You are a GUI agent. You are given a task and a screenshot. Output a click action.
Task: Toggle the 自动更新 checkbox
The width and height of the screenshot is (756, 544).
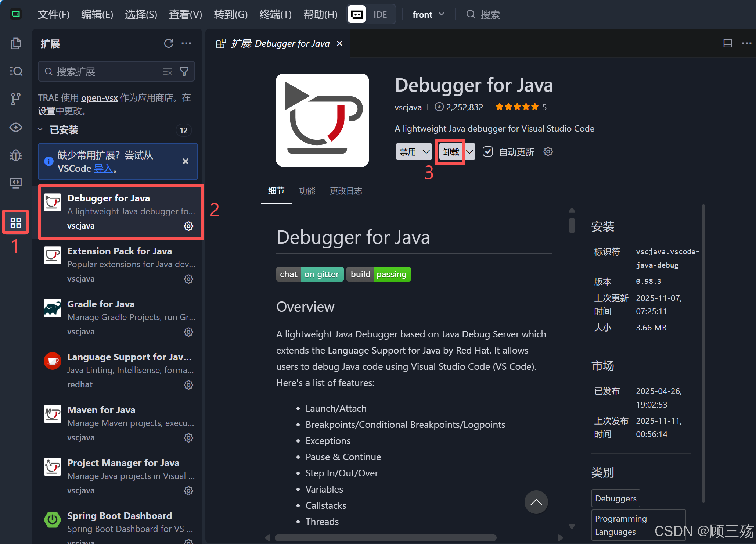pos(487,151)
